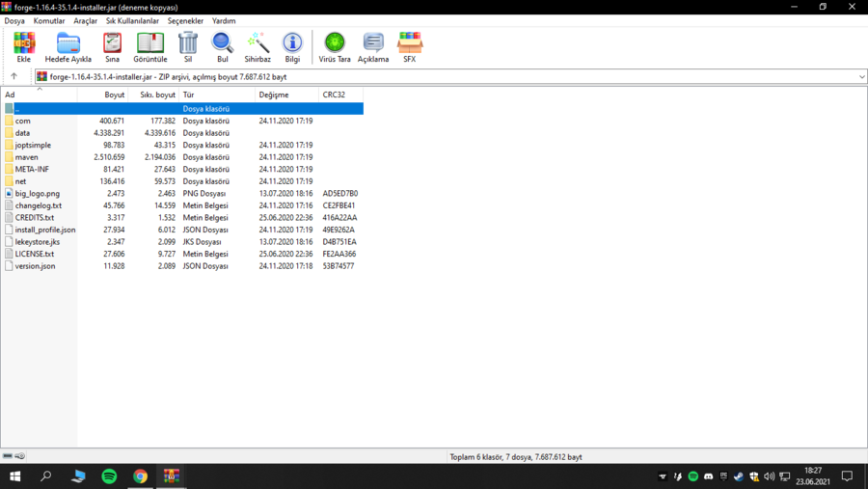Open the Yardım menu
Image resolution: width=868 pixels, height=489 pixels.
(224, 20)
